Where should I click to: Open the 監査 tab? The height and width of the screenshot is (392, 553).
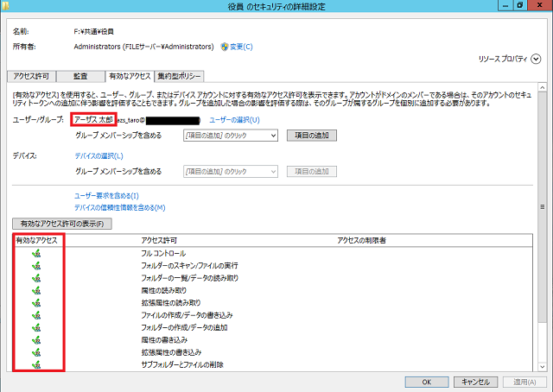[80, 76]
